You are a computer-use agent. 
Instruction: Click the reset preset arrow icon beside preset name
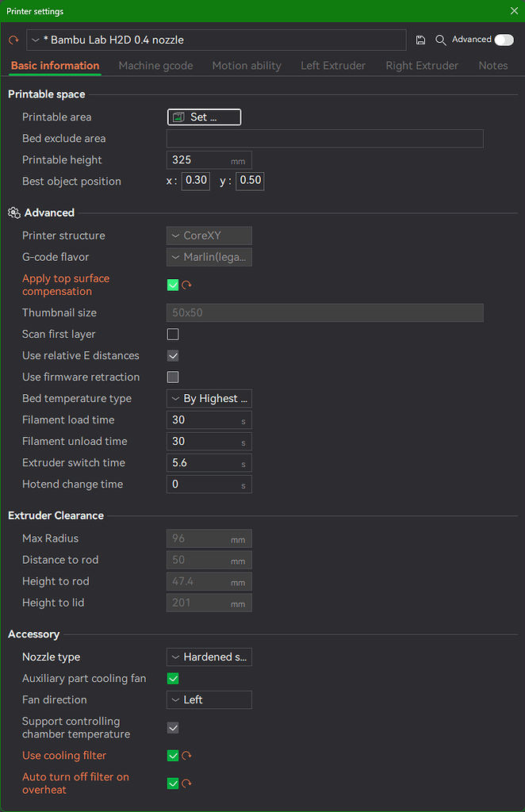click(x=13, y=40)
